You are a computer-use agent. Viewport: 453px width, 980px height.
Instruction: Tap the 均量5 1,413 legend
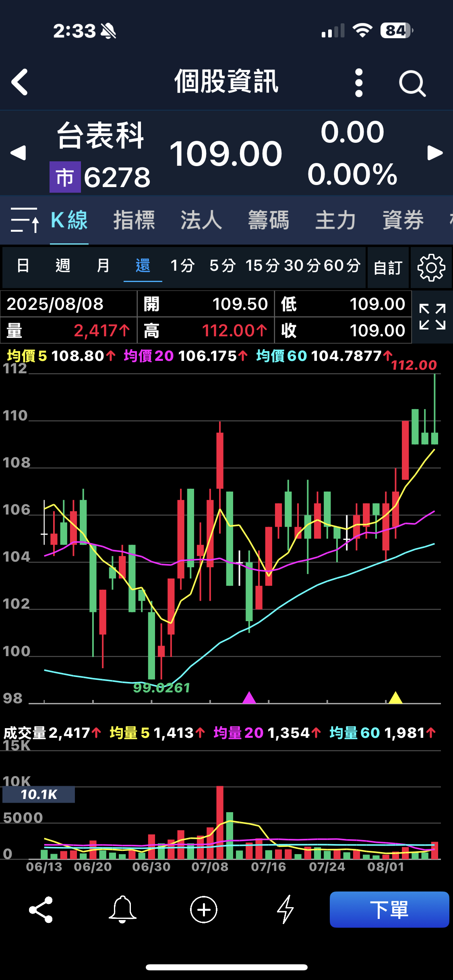tap(157, 733)
